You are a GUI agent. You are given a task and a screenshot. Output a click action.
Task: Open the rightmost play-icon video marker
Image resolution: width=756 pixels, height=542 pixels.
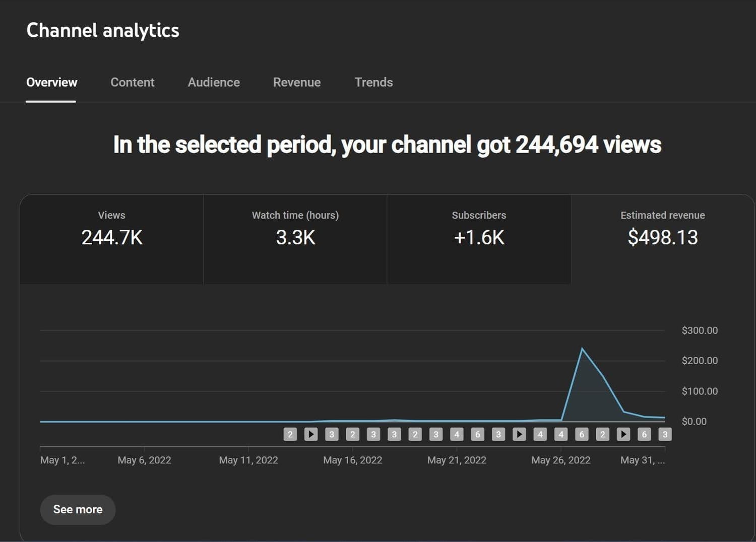click(x=623, y=434)
